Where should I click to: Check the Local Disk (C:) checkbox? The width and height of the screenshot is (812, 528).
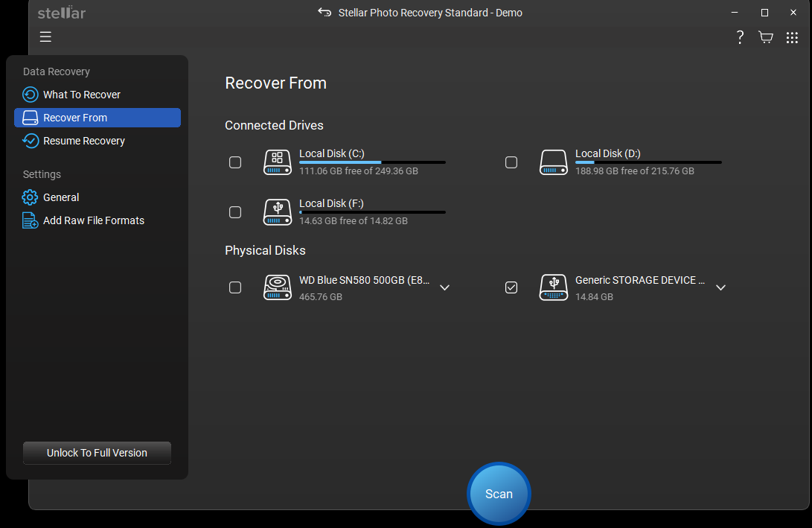pyautogui.click(x=235, y=162)
